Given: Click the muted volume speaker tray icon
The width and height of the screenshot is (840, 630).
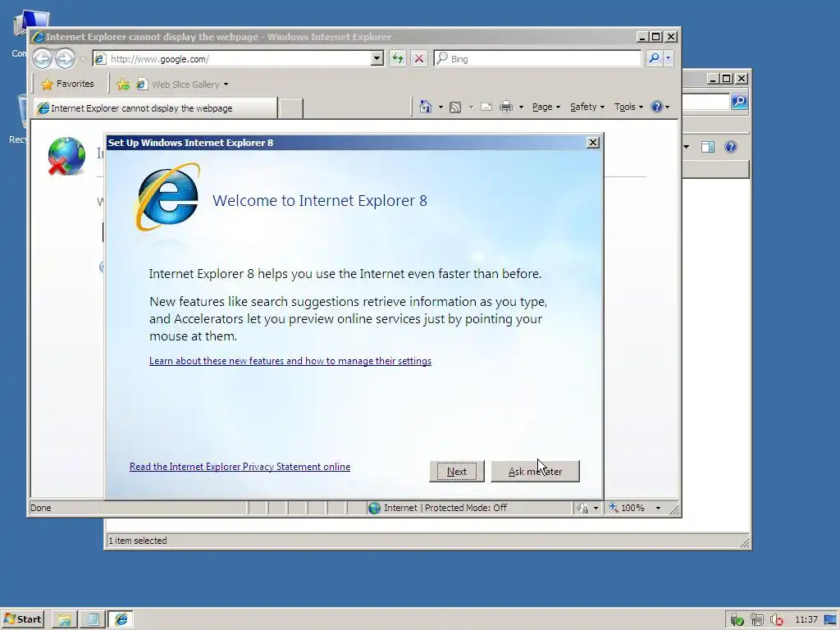Looking at the screenshot, I should point(776,620).
